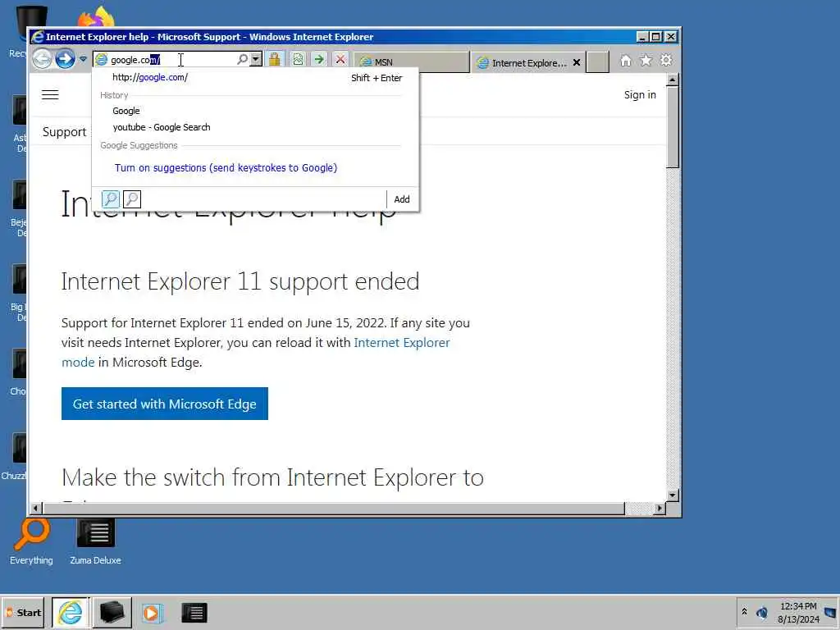Viewport: 840px width, 630px height.
Task: Click the IE icon in title bar
Action: (x=38, y=37)
